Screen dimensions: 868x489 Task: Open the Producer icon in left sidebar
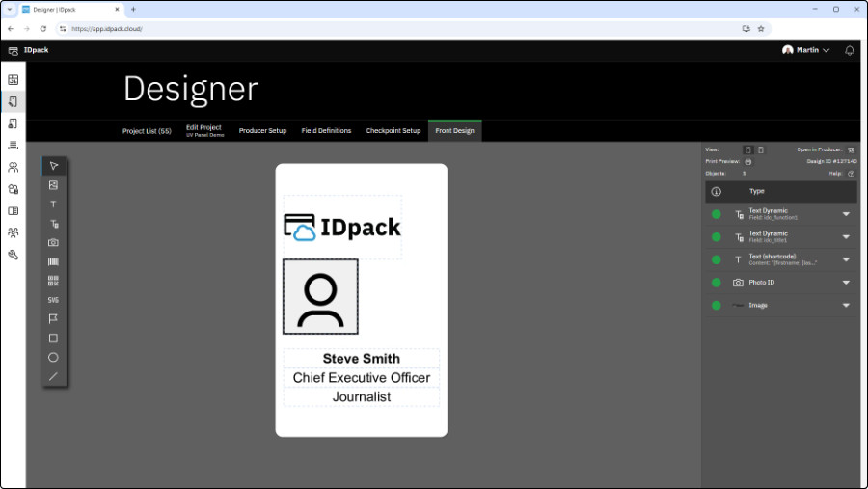(14, 123)
